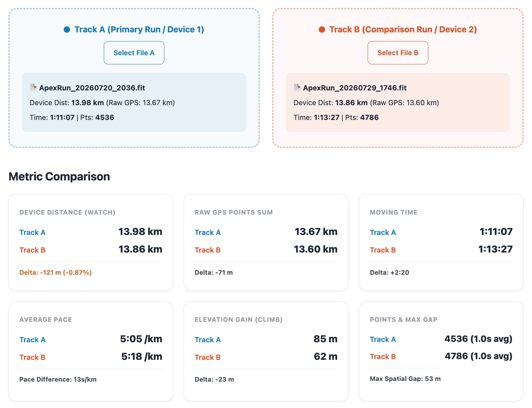Select filename ApexRun_20260720_2036.fit
Screen dimensions: 532x408
pyautogui.click(x=92, y=88)
